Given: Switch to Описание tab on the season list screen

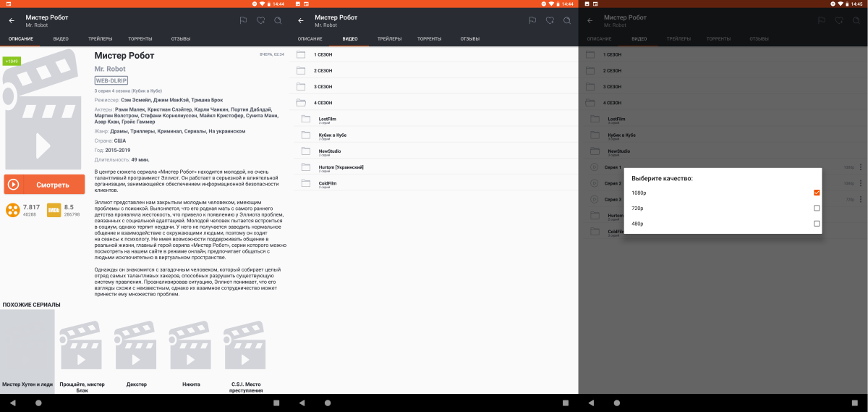Looking at the screenshot, I should pyautogui.click(x=310, y=38).
